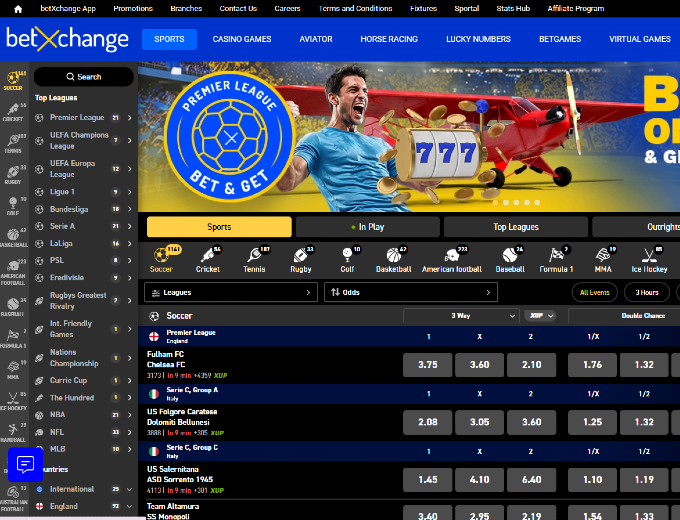Choose Golf in the sports icon row

tap(347, 259)
